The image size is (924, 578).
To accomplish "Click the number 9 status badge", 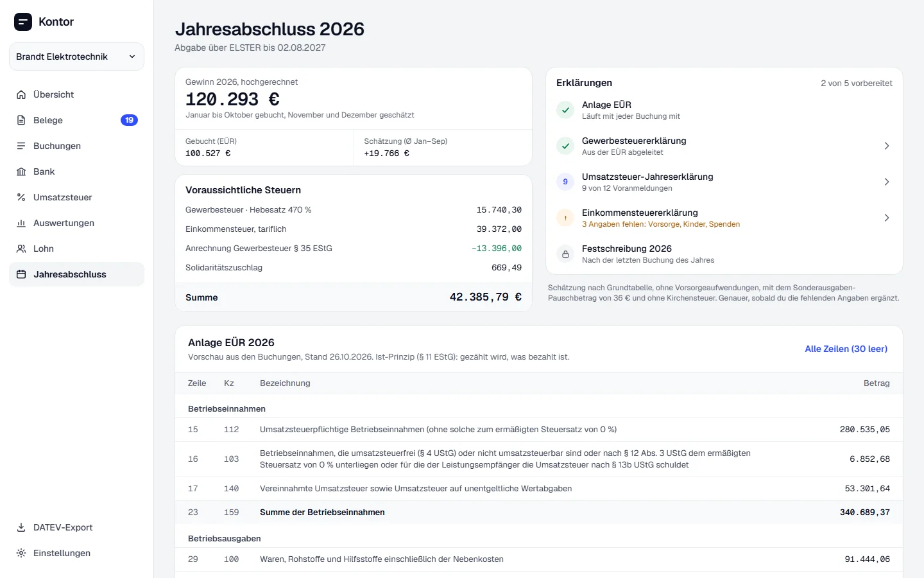I will pos(565,182).
